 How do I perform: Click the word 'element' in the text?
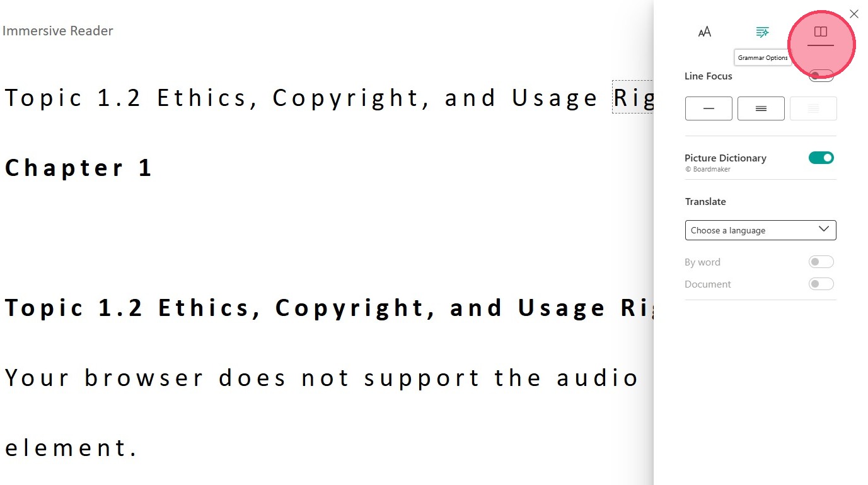(x=71, y=448)
